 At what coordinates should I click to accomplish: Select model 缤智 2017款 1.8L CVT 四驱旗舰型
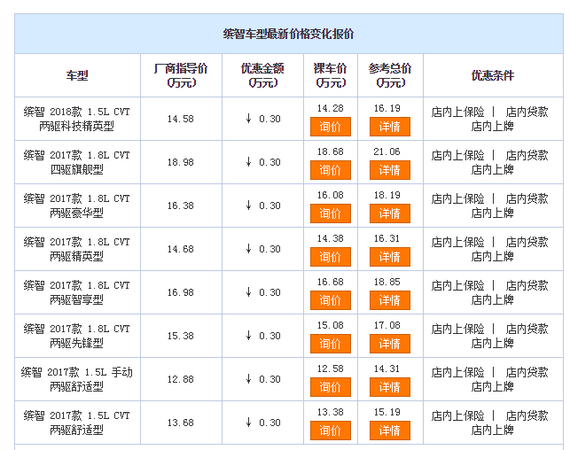pyautogui.click(x=77, y=162)
